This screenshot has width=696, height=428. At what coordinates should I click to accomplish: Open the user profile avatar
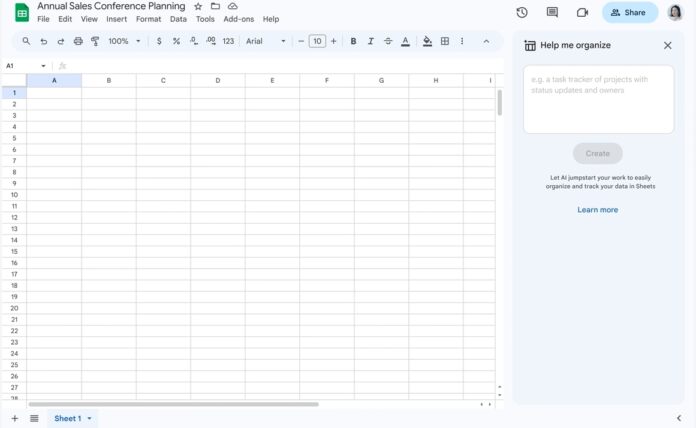tap(675, 12)
